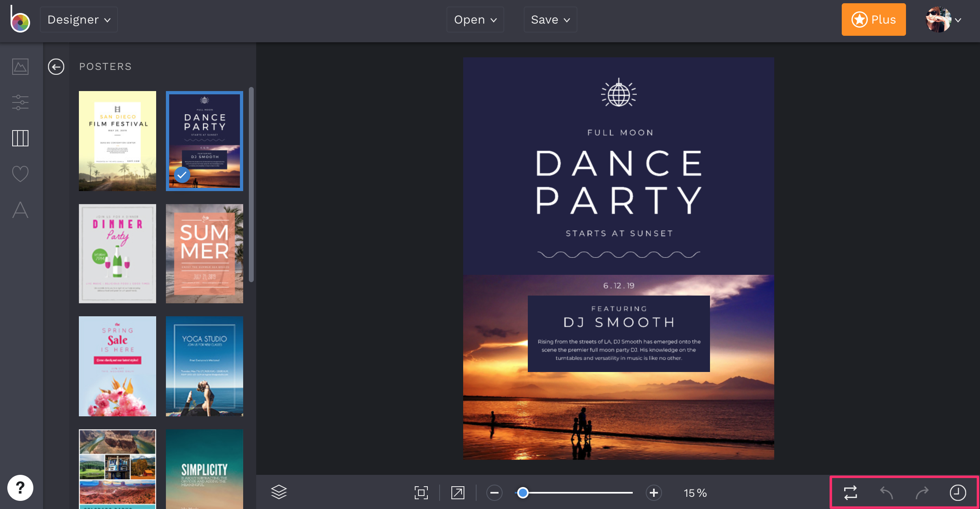This screenshot has width=980, height=509.
Task: Adjust the zoom slider handle
Action: [x=523, y=493]
